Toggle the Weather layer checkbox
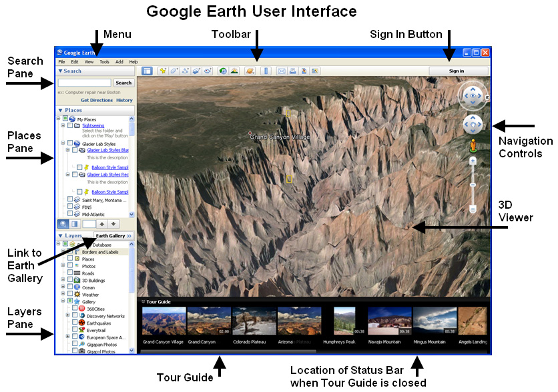 (x=70, y=293)
